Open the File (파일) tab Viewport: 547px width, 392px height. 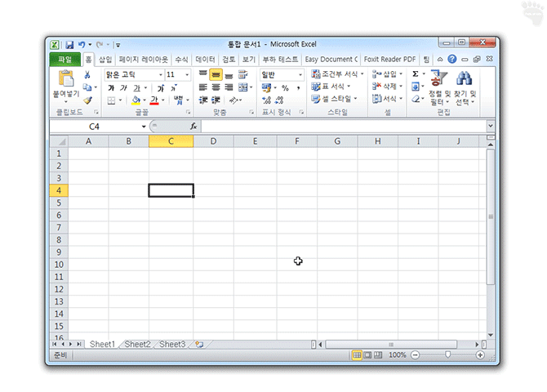(64, 60)
